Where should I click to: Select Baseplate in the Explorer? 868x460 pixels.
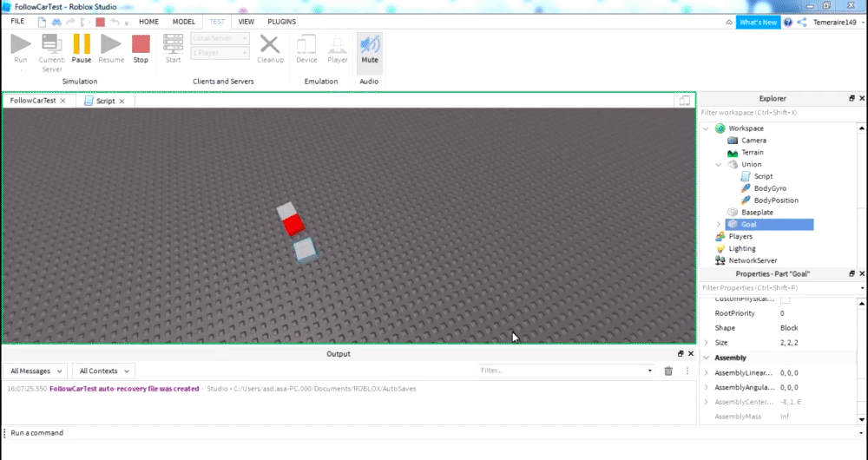tap(757, 213)
